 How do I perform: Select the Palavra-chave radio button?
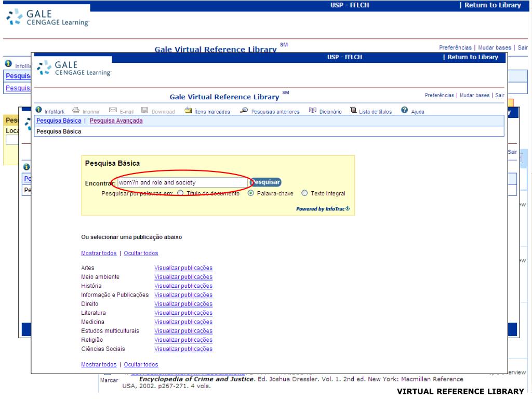point(251,193)
